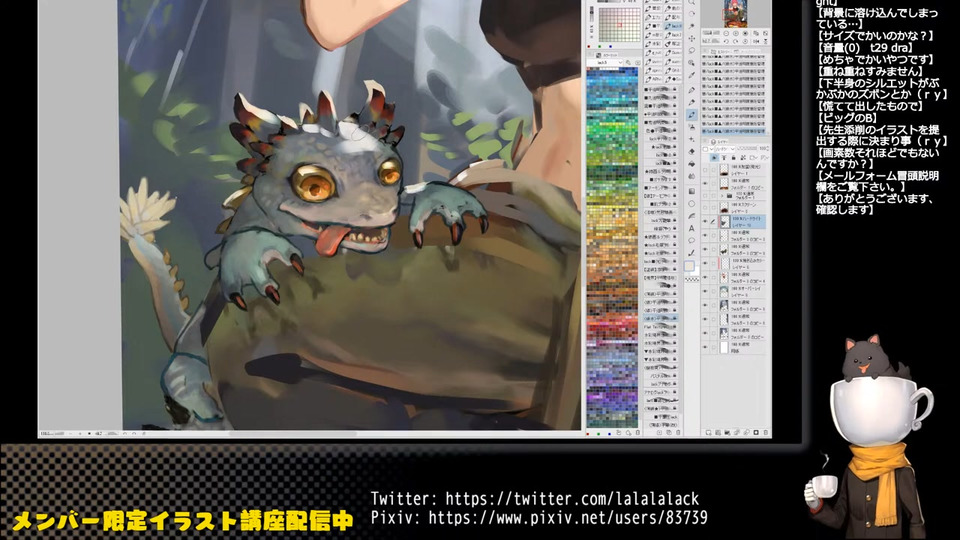Select the Gradient tool
The width and height of the screenshot is (960, 540).
click(x=691, y=191)
